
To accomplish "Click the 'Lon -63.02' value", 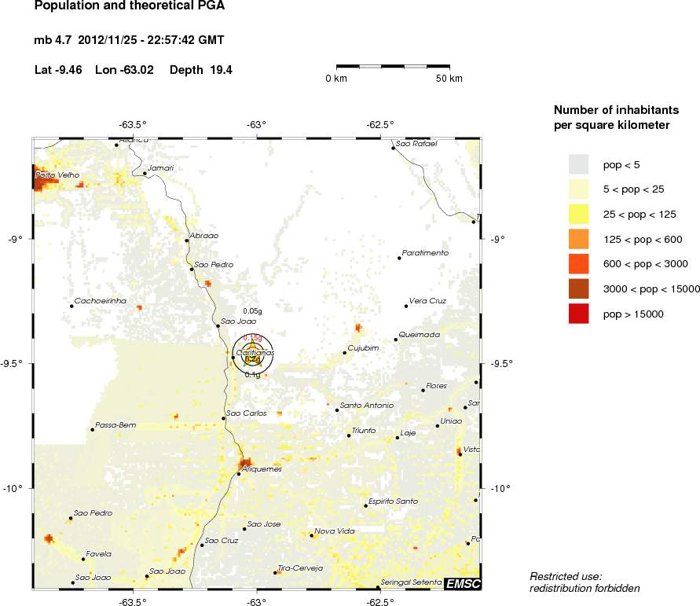I will 125,70.
